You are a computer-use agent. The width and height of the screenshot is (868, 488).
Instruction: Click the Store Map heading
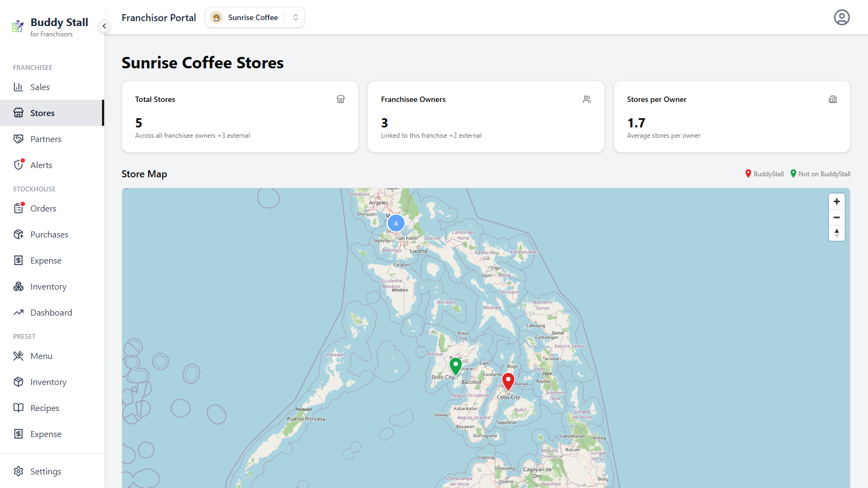144,174
